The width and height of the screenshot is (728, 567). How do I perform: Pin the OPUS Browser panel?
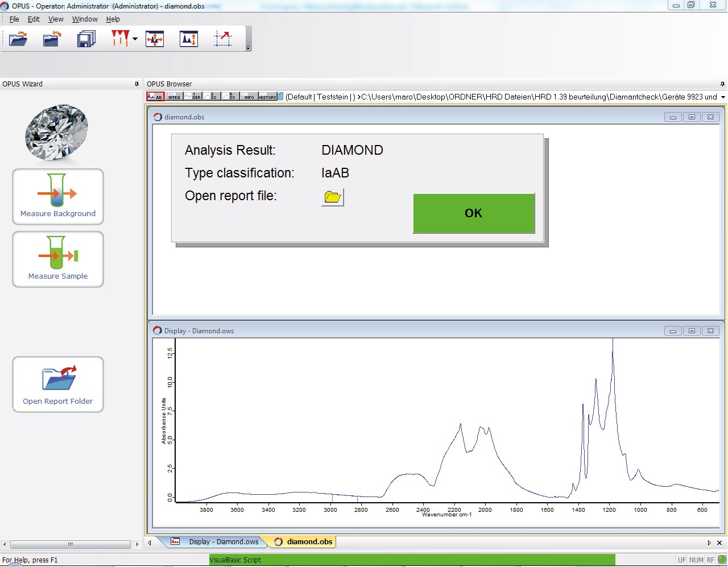pyautogui.click(x=722, y=84)
